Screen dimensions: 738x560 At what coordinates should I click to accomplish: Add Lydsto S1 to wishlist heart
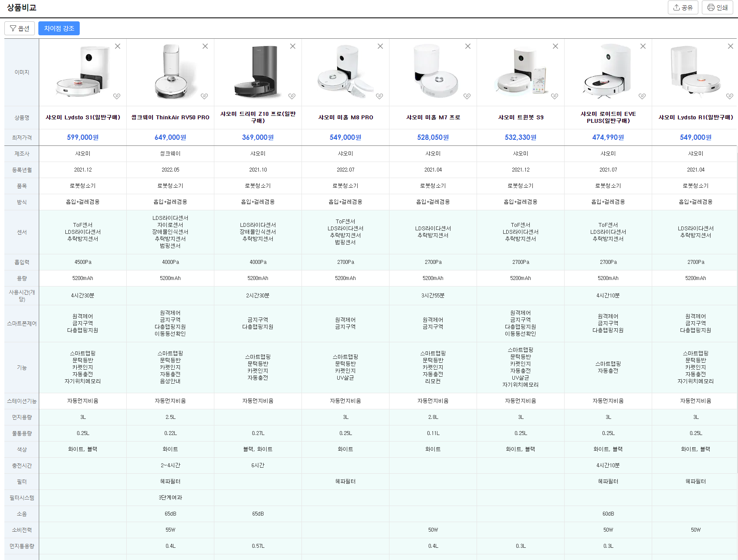click(x=117, y=96)
